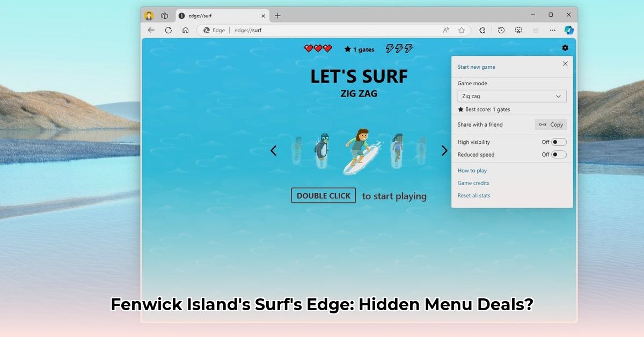This screenshot has height=337, width=644.
Task: Go back using the back arrow
Action: click(151, 30)
